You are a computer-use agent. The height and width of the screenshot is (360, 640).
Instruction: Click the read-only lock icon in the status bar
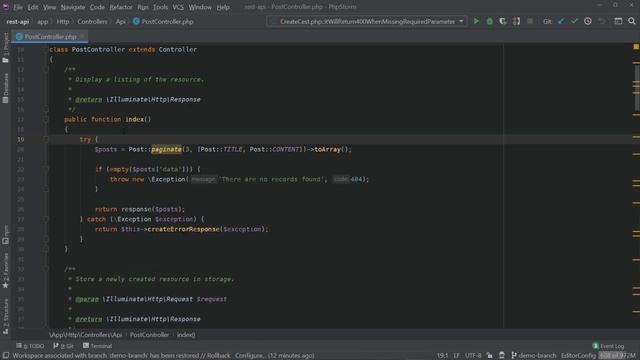point(489,356)
